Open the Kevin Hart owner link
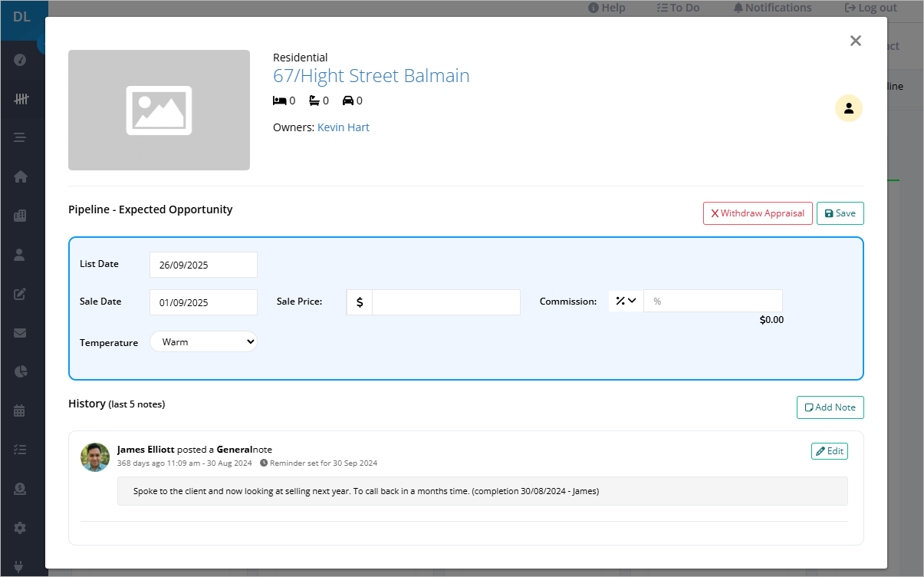This screenshot has width=924, height=577. click(343, 127)
